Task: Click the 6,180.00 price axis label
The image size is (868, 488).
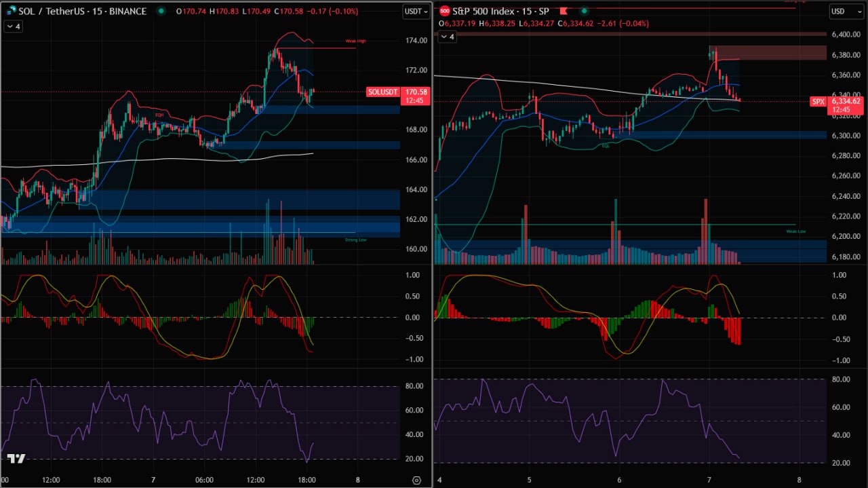Action: click(846, 257)
